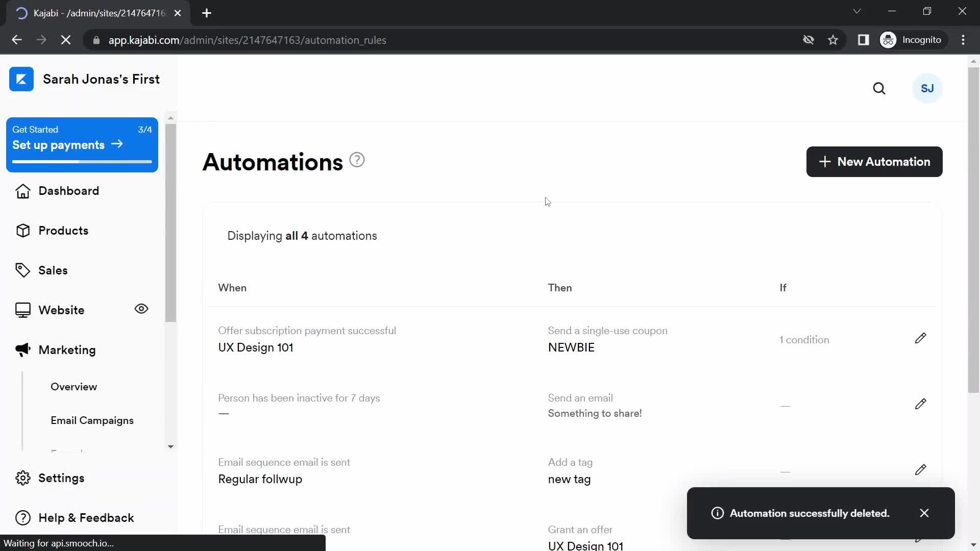Click 'Person has been inactive for 7 days'

299,398
